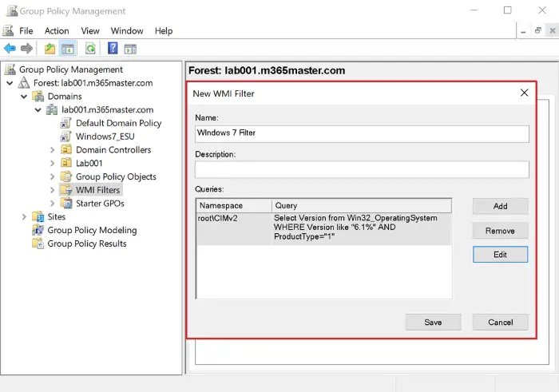Click the Domains folder icon

38,97
